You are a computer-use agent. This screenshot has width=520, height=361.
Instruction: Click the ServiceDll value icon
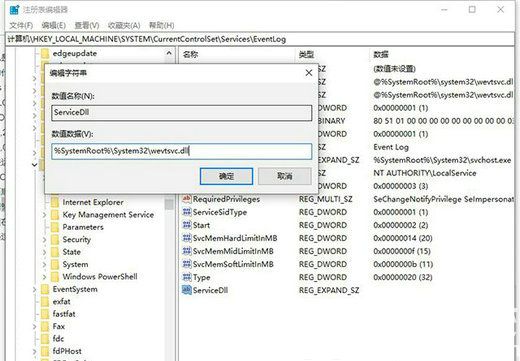[187, 290]
